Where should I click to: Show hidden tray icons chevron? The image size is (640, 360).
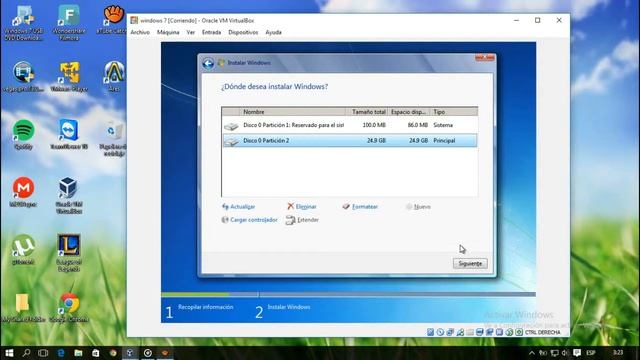click(532, 353)
